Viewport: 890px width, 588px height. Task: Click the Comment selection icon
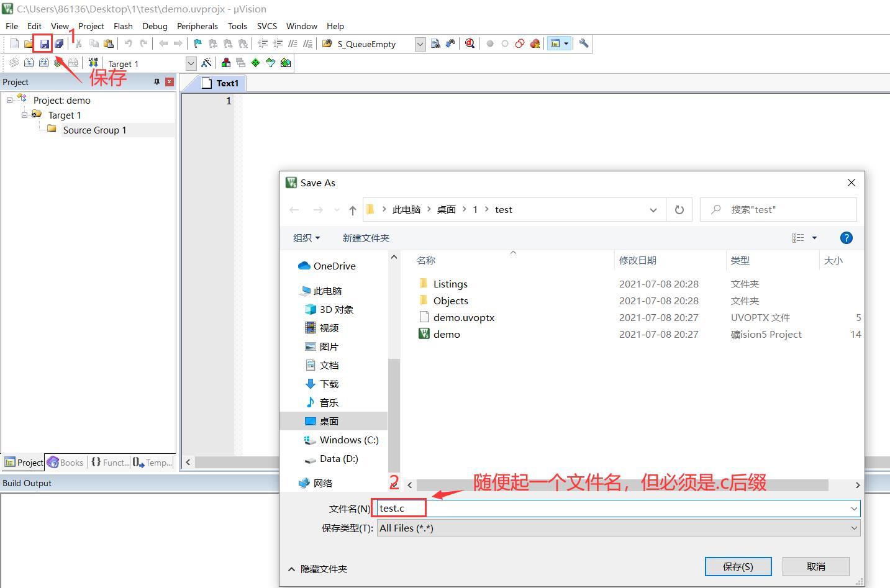[293, 43]
